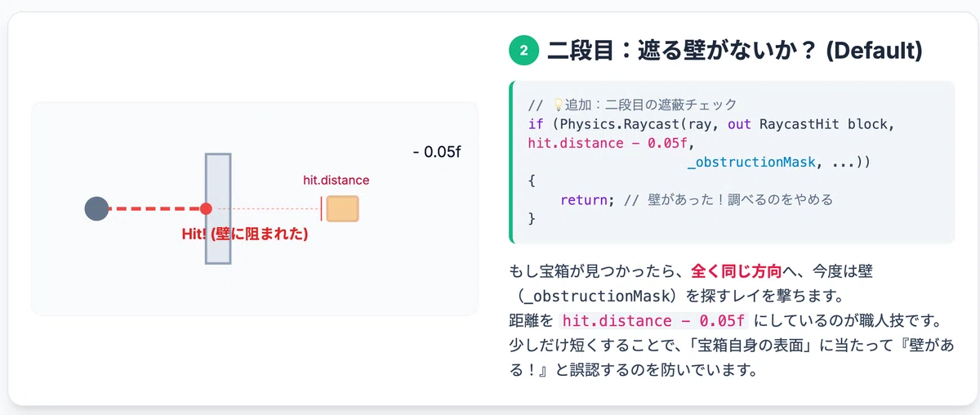
Task: Click the red hit point dot on the wall
Action: tap(206, 209)
